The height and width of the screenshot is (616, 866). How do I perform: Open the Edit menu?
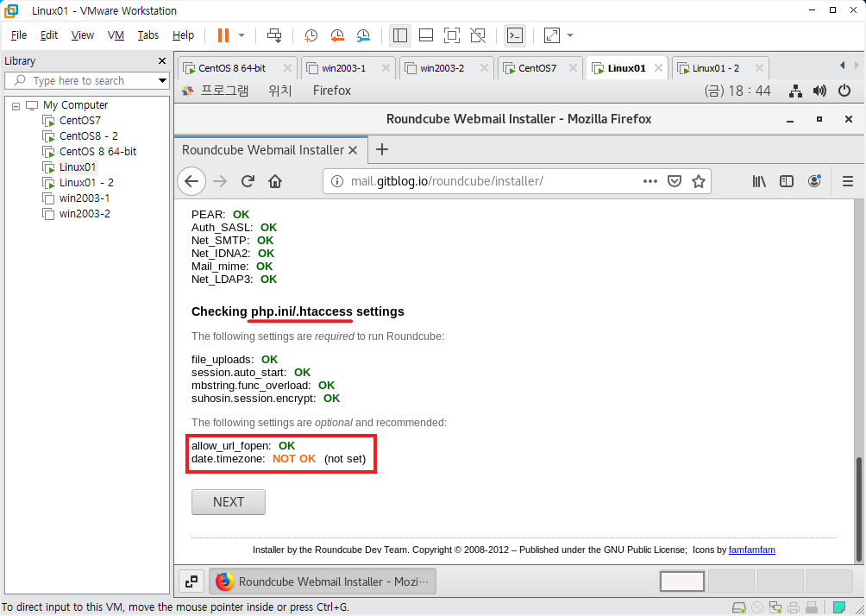click(x=49, y=35)
